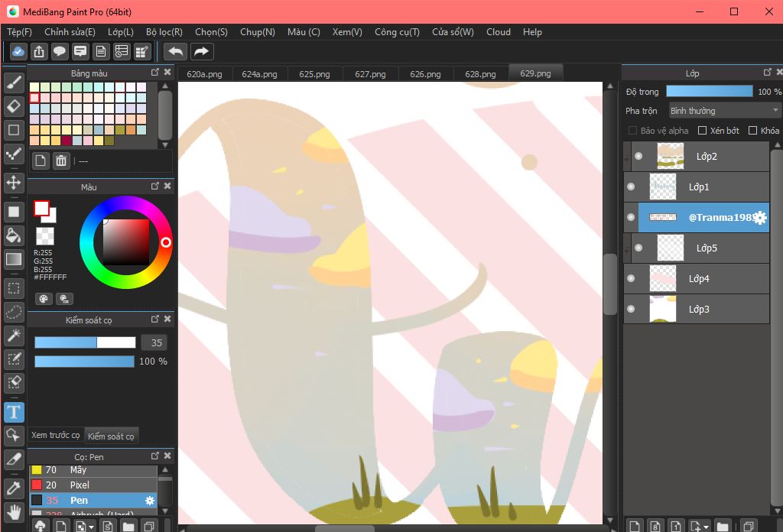Switch to the 620a.png tab
The image size is (783, 532).
tap(204, 74)
